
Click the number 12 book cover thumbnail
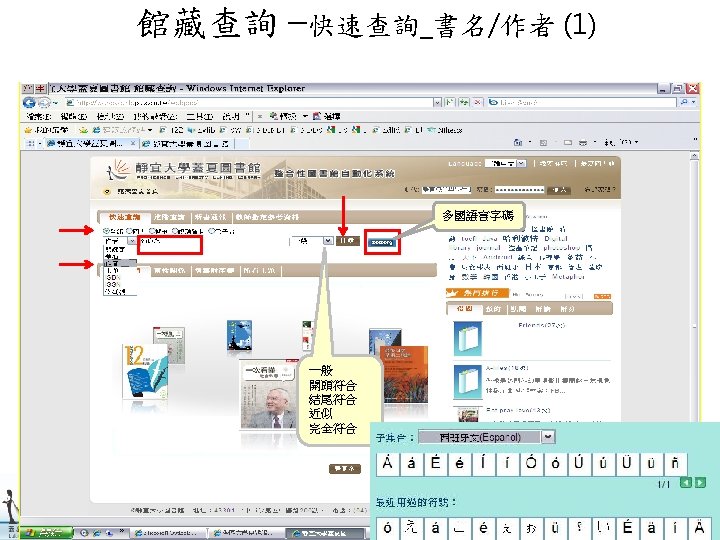pyautogui.click(x=145, y=371)
